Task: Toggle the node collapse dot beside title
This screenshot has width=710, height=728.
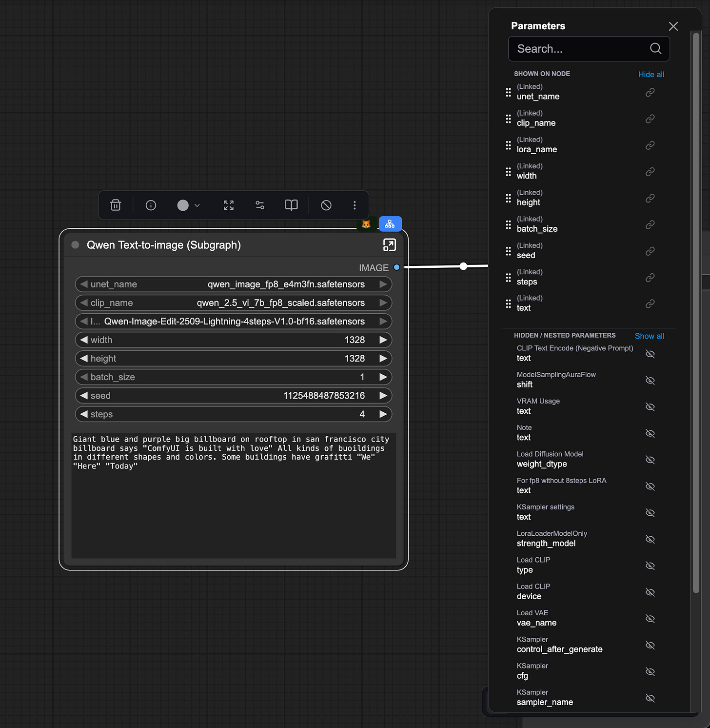Action: coord(75,245)
